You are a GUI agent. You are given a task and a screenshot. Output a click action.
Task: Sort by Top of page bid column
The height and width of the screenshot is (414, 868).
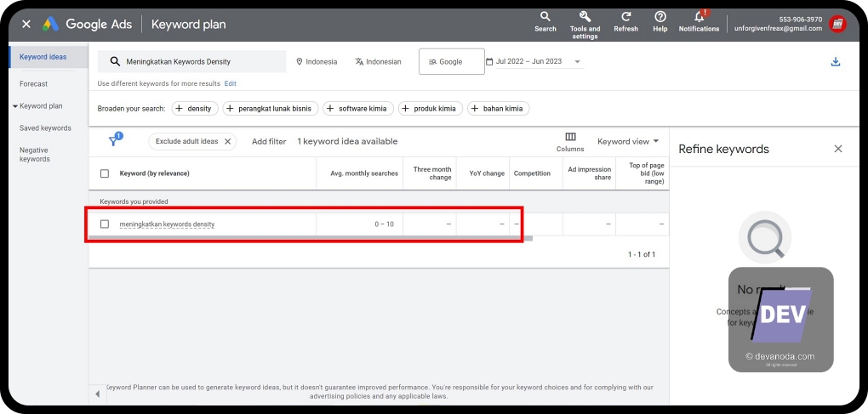[647, 173]
